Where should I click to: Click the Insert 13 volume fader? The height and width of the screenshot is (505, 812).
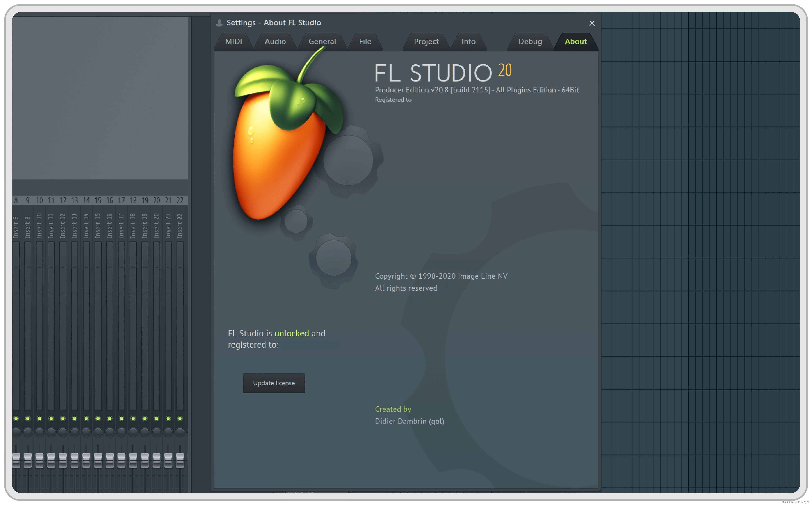click(x=74, y=460)
